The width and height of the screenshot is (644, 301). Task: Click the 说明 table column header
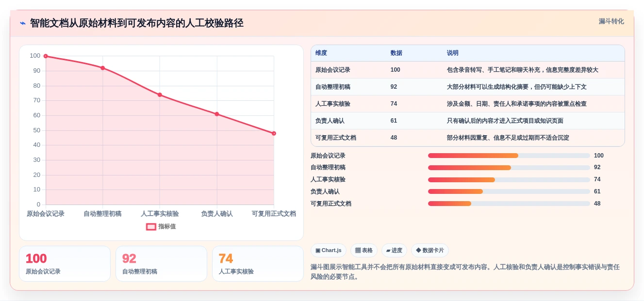(452, 53)
